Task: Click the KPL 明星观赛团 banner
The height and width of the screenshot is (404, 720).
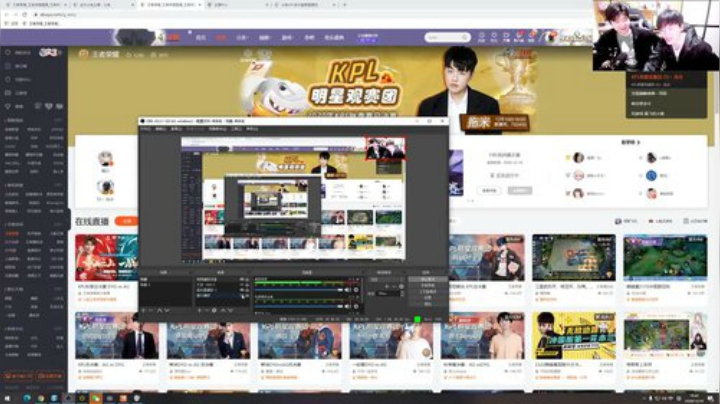Action: pos(354,85)
